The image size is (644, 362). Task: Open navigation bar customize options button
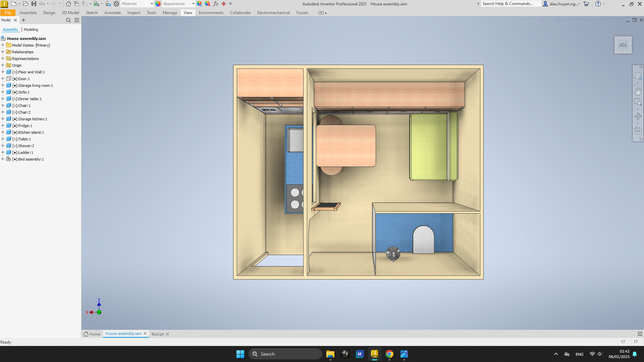tap(641, 139)
